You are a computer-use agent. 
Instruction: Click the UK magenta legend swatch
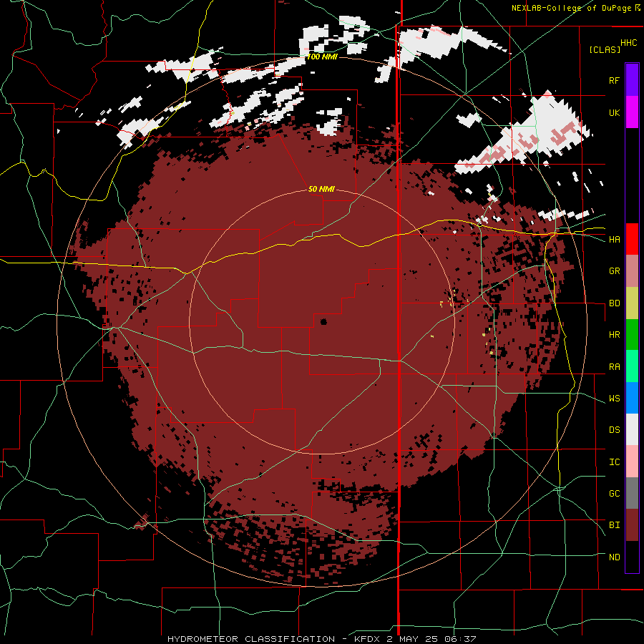pos(632,112)
